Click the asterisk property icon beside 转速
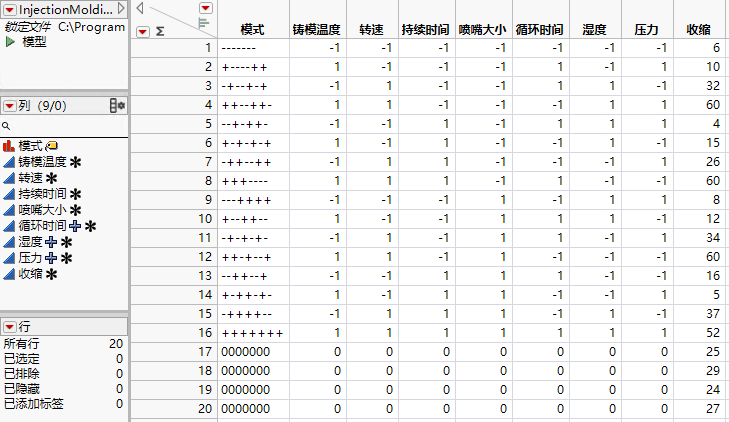 [x=51, y=178]
